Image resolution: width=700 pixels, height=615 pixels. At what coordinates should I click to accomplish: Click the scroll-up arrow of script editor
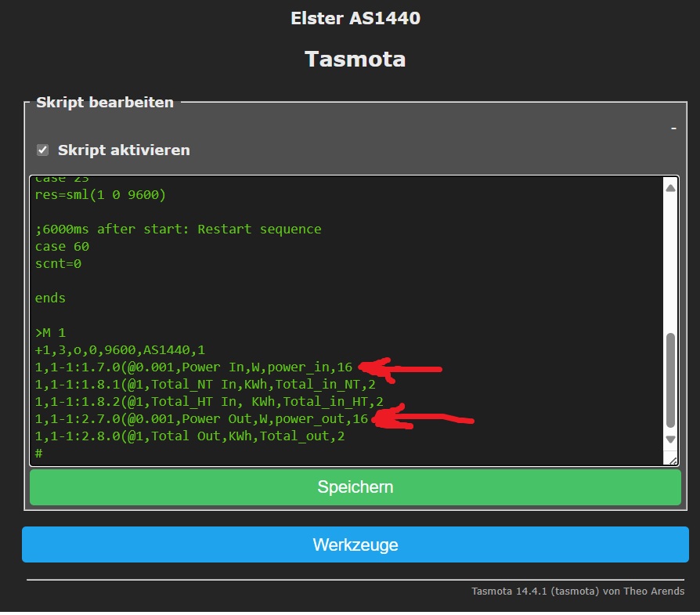pyautogui.click(x=670, y=187)
